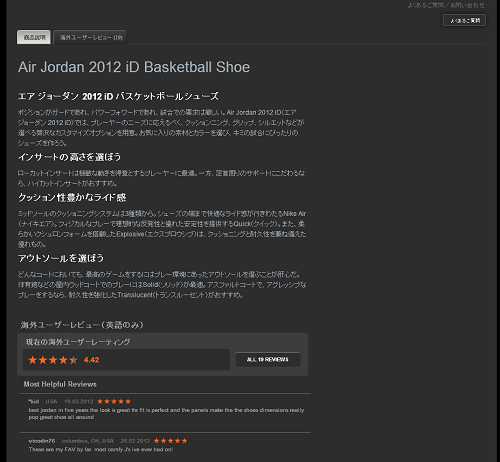This screenshot has width=500, height=462.
Task: Click the overall rating stars icon
Action: point(53,360)
